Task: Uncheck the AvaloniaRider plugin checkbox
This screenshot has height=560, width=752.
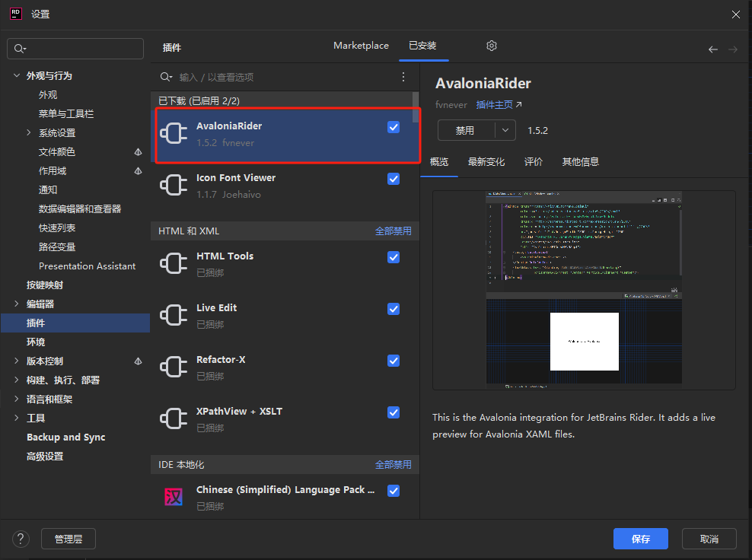Action: click(394, 127)
